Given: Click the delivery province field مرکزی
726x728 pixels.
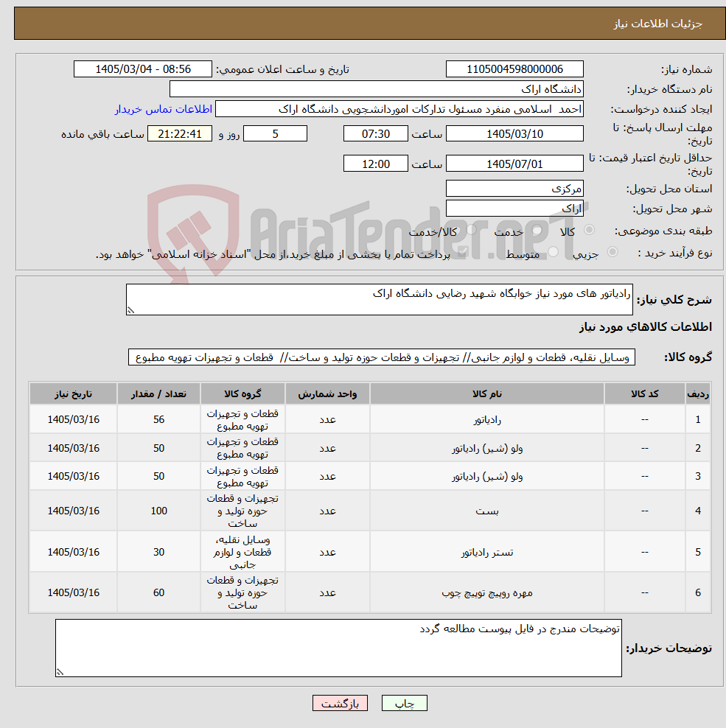Looking at the screenshot, I should [514, 189].
